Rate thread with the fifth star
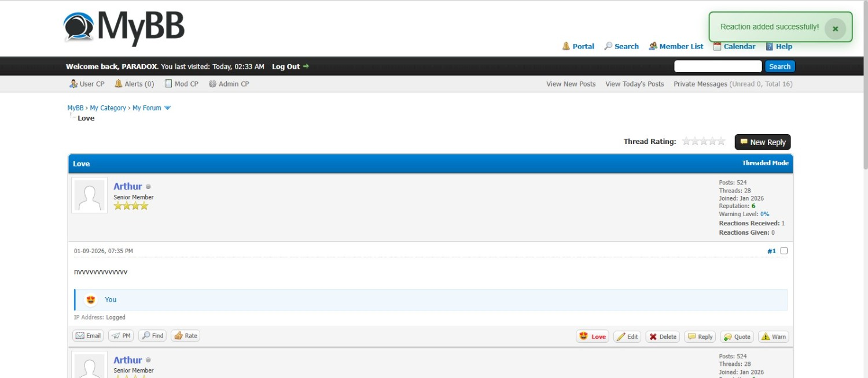This screenshot has width=868, height=378. click(721, 142)
